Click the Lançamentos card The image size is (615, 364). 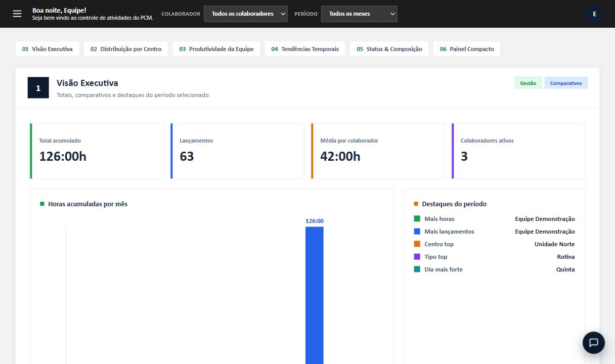click(x=237, y=151)
